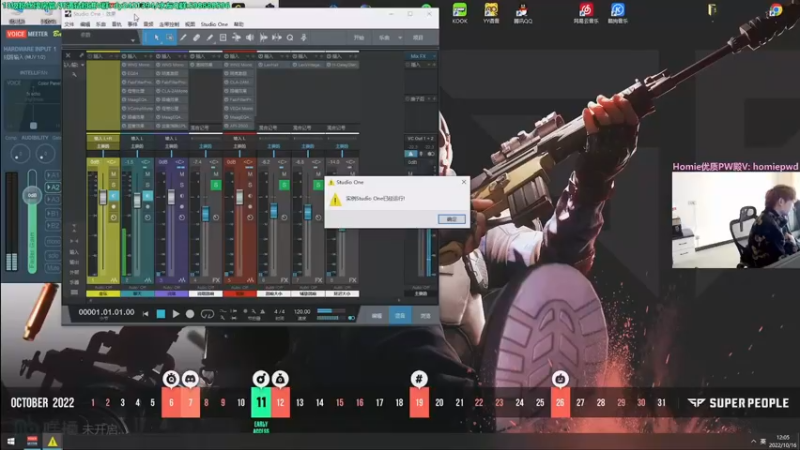Screen dimensions: 800x450
Task: Open 腾讯QQ desktop icon
Action: coord(521,13)
